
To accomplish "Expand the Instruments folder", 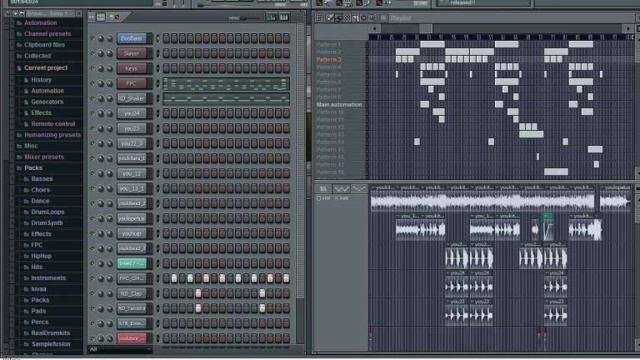I will click(48, 278).
